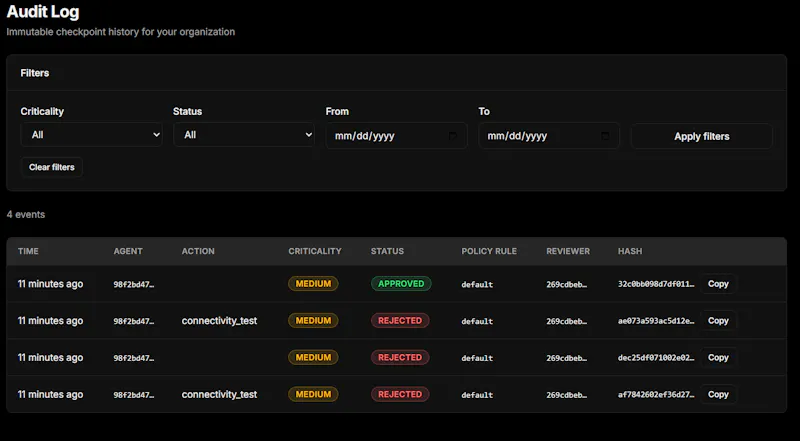Click the From date input field
The width and height of the screenshot is (800, 441).
click(x=396, y=136)
